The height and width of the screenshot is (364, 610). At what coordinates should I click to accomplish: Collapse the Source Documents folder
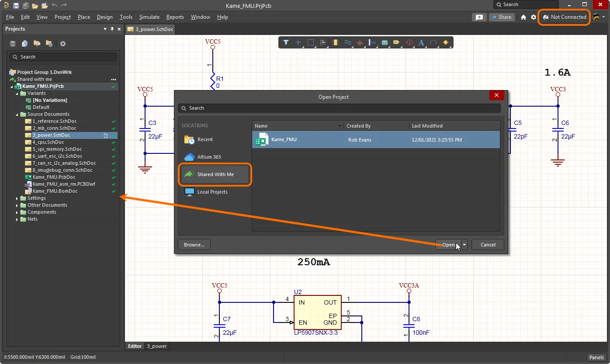pyautogui.click(x=17, y=114)
